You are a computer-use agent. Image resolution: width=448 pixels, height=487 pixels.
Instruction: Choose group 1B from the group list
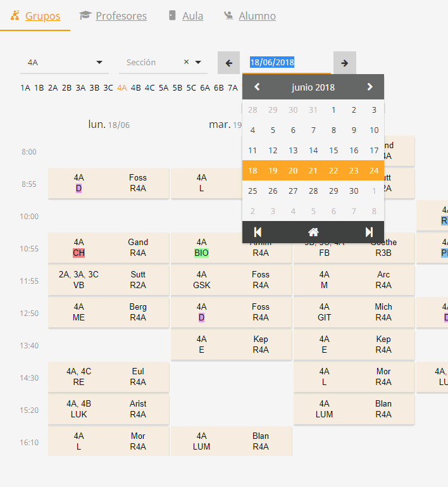click(x=39, y=88)
